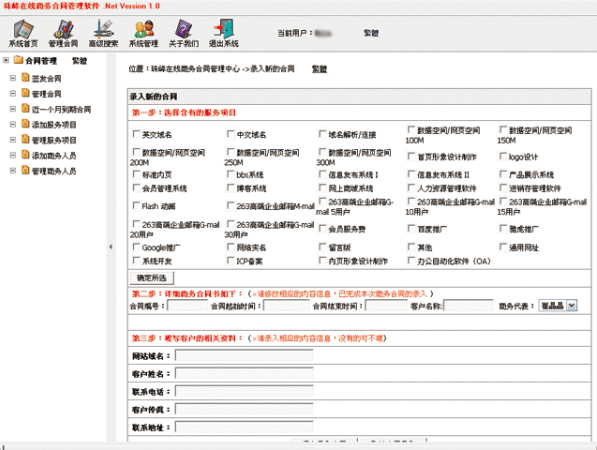
Task: Open 近一个月到期合同 in the sidebar tree
Action: tap(61, 110)
